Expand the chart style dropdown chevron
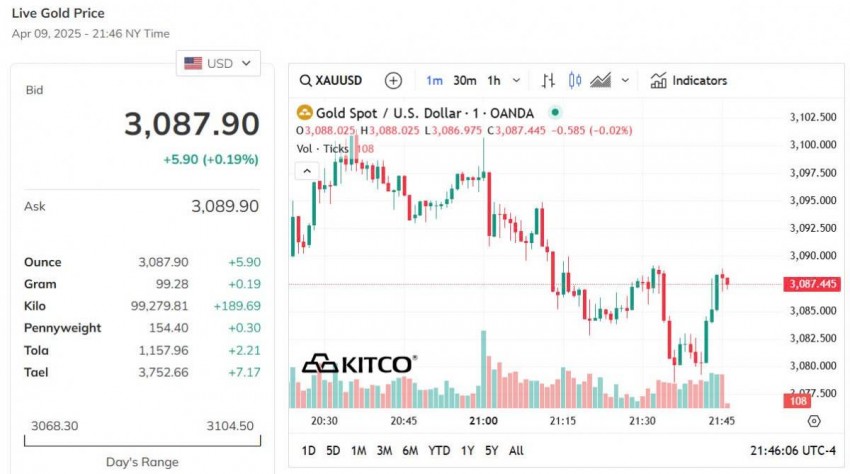The height and width of the screenshot is (474, 850). tap(626, 80)
